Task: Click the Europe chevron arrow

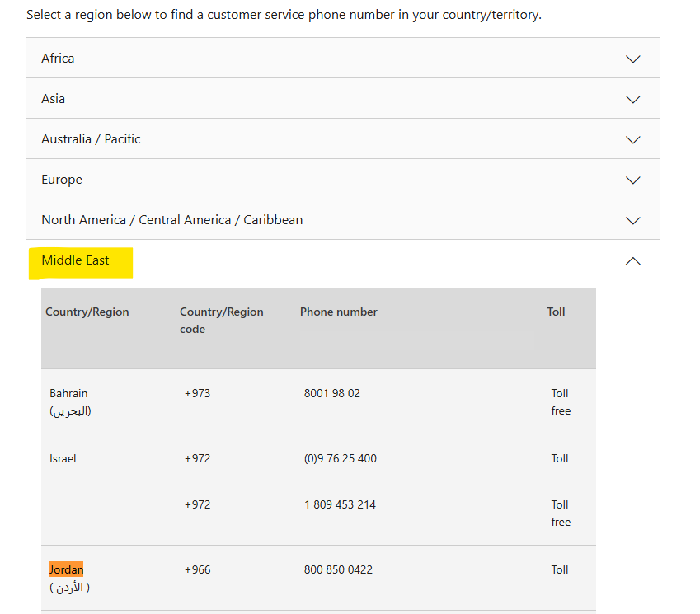Action: coord(632,180)
